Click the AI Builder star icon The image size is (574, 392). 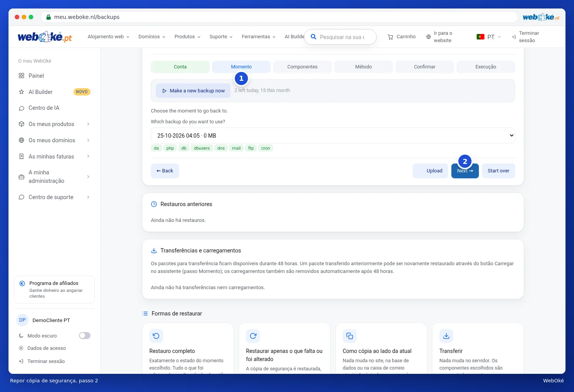(x=22, y=92)
